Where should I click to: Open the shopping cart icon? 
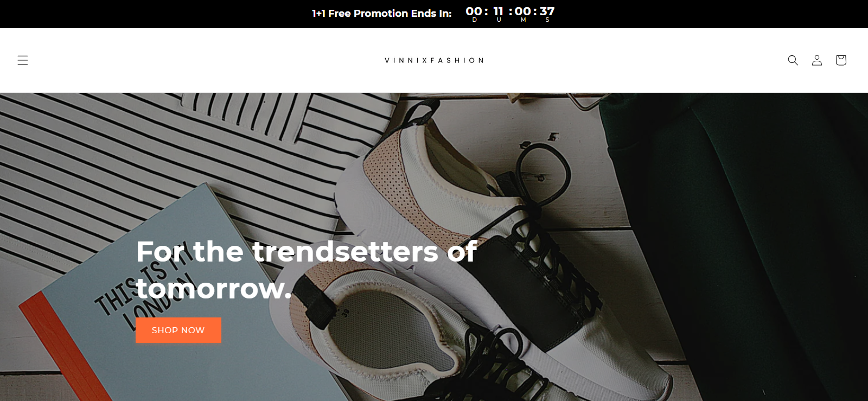pyautogui.click(x=841, y=60)
